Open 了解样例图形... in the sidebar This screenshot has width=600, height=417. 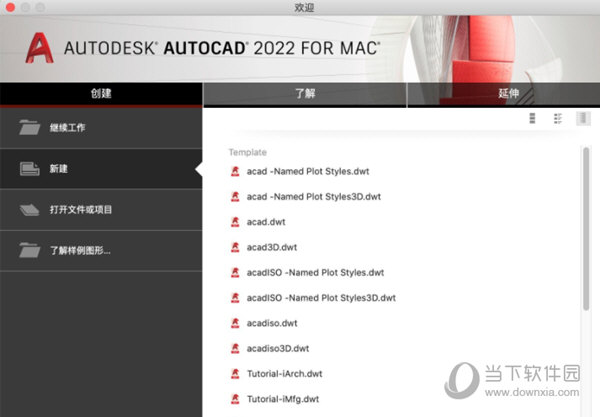click(x=101, y=251)
